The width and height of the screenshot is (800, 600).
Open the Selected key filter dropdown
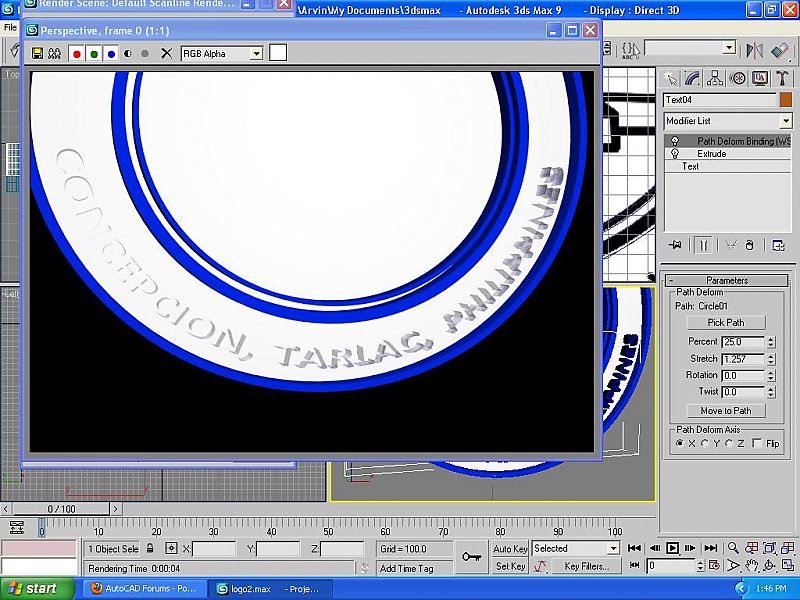click(x=576, y=548)
